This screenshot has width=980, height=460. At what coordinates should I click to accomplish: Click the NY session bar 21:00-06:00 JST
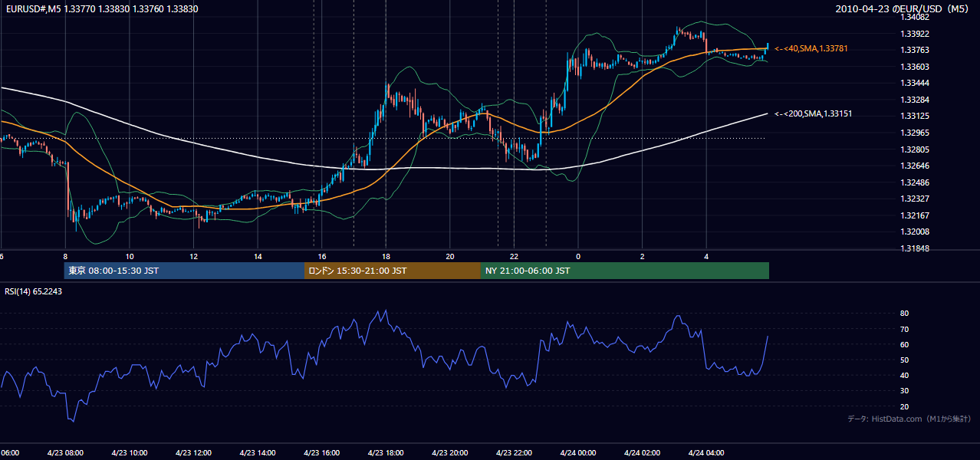coord(624,271)
